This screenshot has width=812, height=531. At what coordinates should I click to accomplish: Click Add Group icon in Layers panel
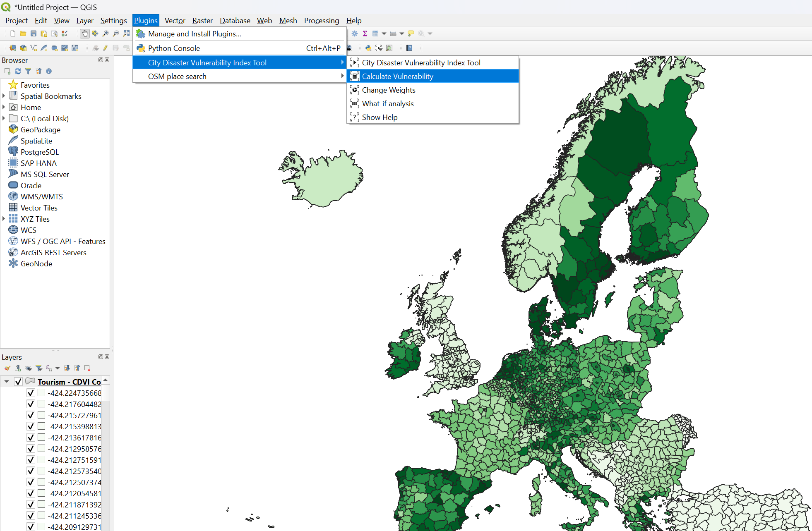click(18, 368)
